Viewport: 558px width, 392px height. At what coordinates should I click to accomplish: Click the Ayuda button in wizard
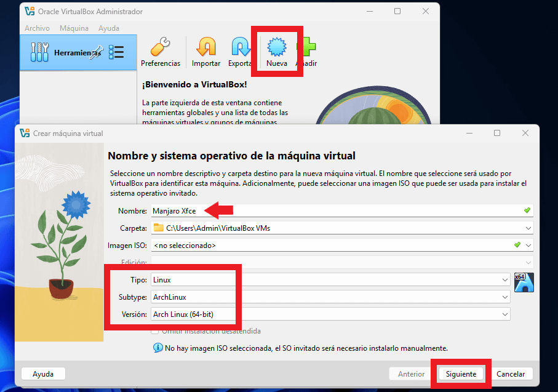pos(43,374)
